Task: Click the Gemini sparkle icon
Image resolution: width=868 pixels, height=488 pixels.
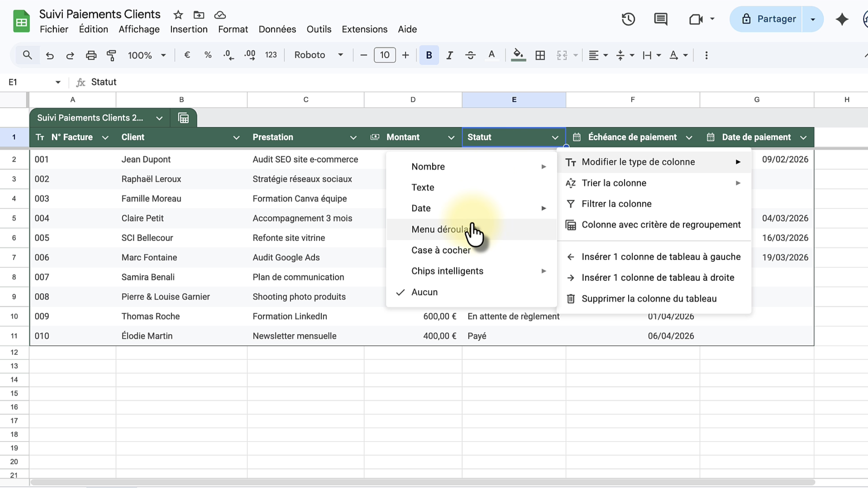Action: [842, 19]
